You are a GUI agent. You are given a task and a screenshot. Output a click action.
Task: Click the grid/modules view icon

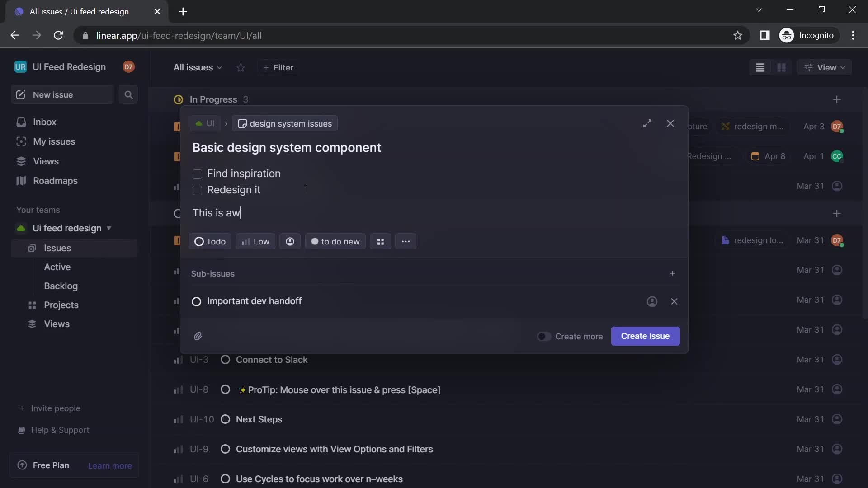[781, 67]
